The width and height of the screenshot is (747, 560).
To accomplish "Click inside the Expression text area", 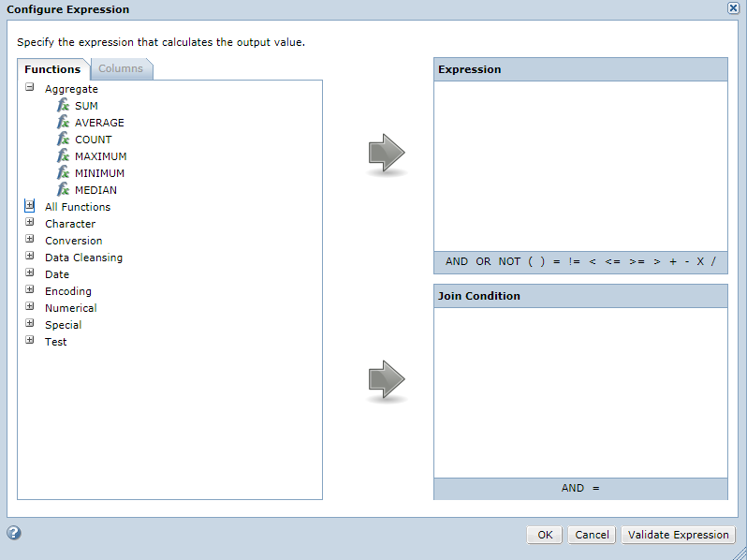I will (580, 166).
